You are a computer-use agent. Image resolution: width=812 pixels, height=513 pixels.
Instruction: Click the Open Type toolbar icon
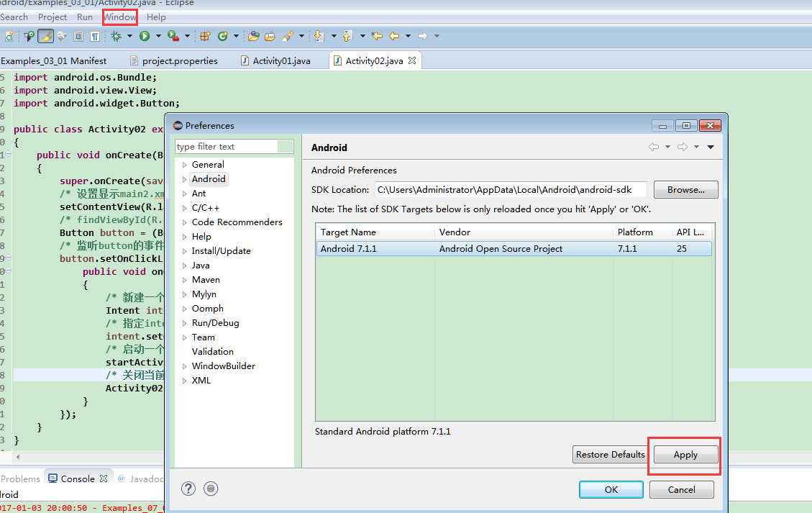coord(253,36)
